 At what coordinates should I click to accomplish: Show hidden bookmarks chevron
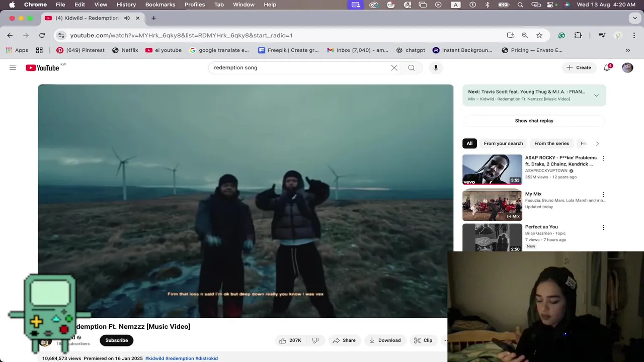[x=627, y=50]
